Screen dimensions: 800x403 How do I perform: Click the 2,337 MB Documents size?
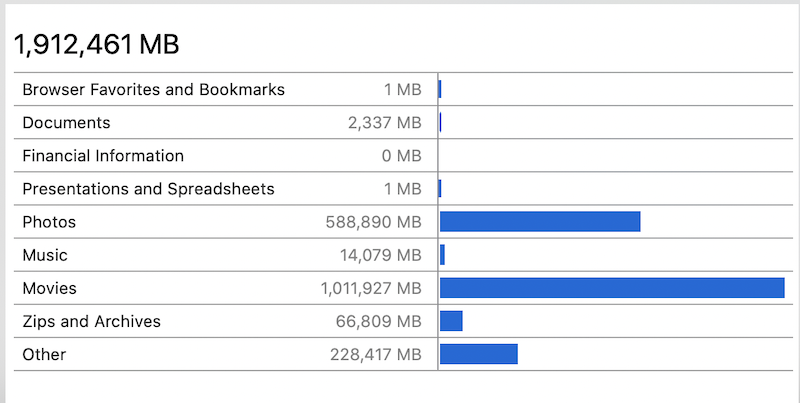(385, 122)
